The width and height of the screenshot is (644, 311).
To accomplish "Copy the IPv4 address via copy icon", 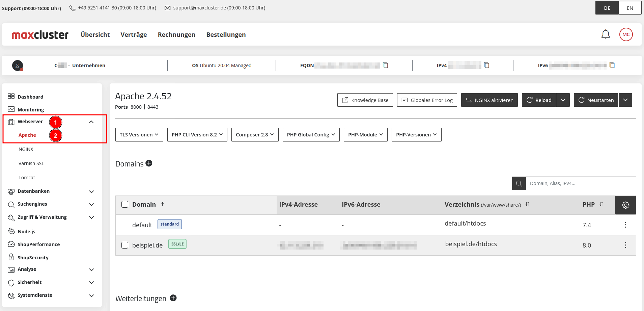I will point(486,65).
